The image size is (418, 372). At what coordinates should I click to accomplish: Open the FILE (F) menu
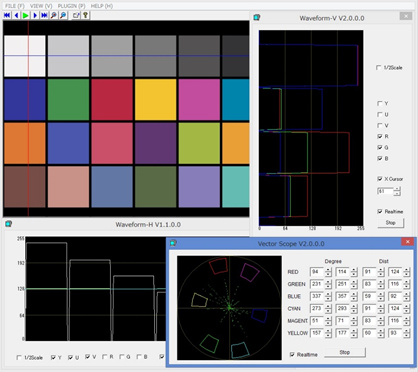(x=15, y=6)
